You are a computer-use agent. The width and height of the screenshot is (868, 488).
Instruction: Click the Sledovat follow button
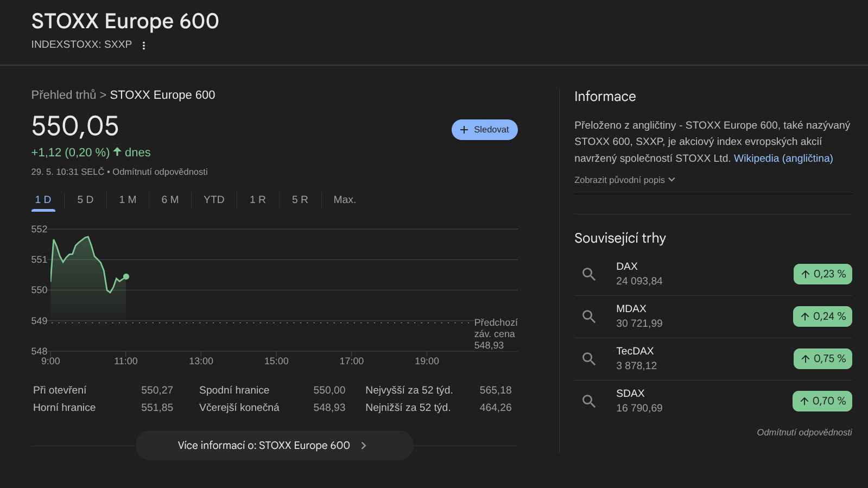click(x=484, y=130)
